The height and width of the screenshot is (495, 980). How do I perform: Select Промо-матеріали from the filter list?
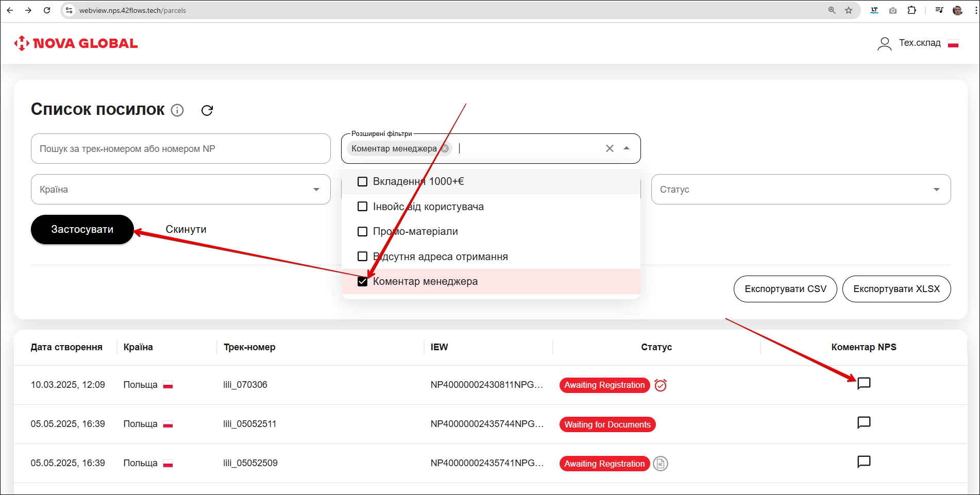363,232
